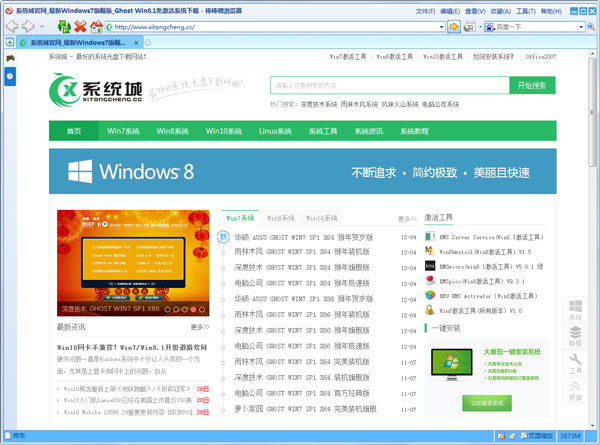
Task: Click the 深度技术 GHOST WIN7 slideshow image
Action: tap(133, 263)
